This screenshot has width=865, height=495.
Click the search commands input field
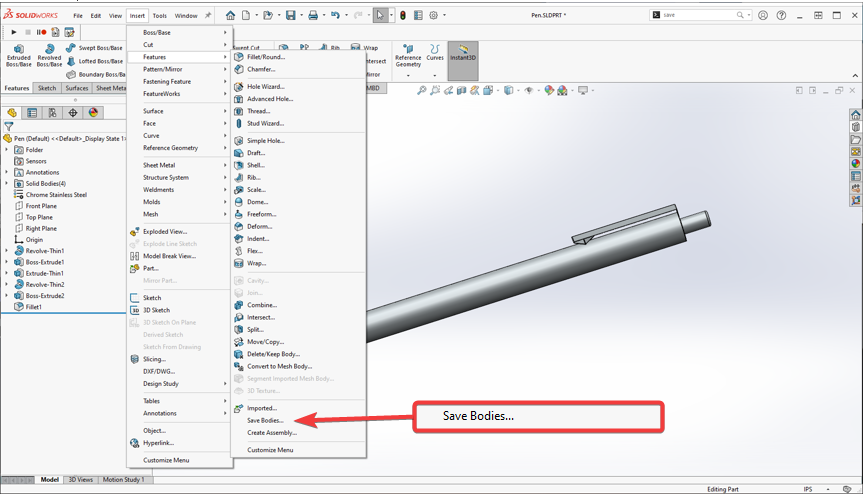698,15
